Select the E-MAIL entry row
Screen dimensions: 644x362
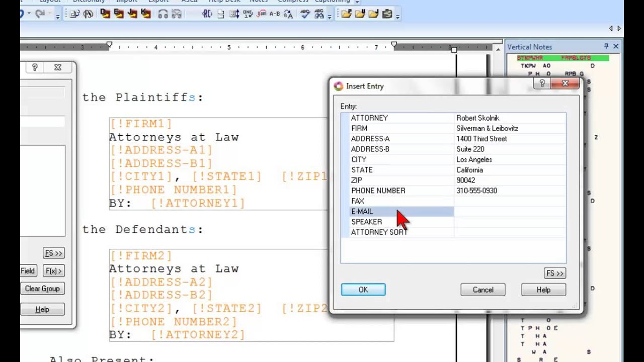[453, 211]
